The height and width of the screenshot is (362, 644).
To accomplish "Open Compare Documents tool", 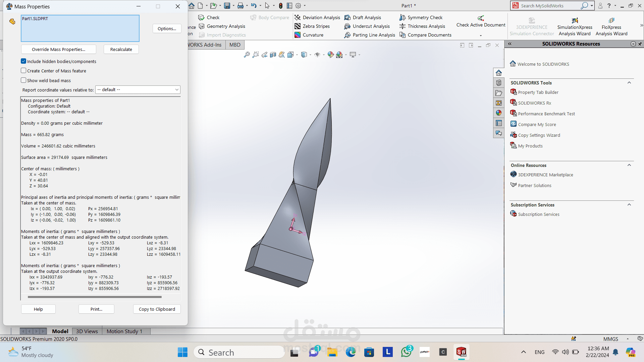I will tap(426, 35).
